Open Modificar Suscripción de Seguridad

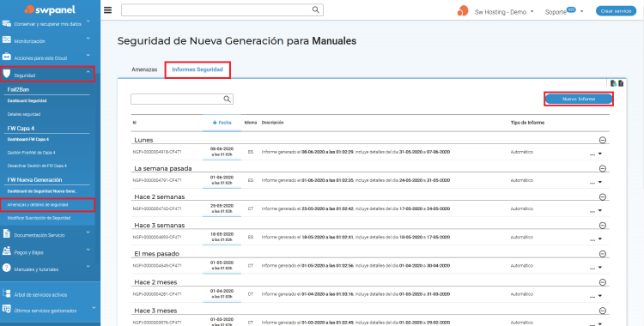(39, 218)
